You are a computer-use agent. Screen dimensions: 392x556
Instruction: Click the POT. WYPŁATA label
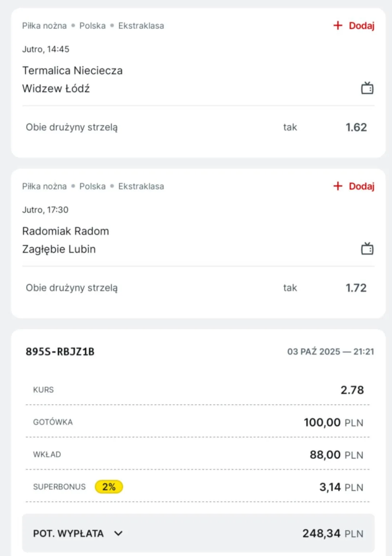[x=68, y=533]
